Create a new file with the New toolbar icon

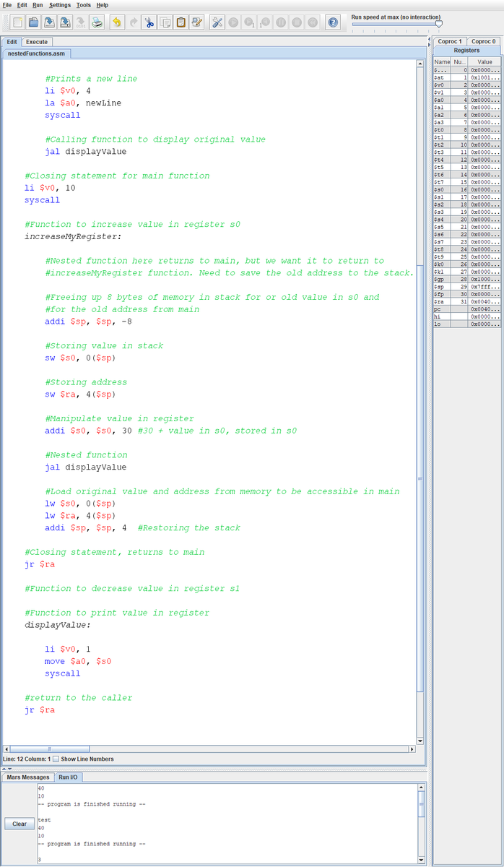point(18,22)
